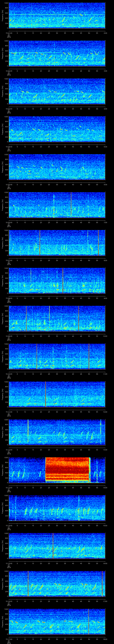Click the "21 Apr 2016" date below 15:03:00
The image size is (114, 644).
(9, 112)
